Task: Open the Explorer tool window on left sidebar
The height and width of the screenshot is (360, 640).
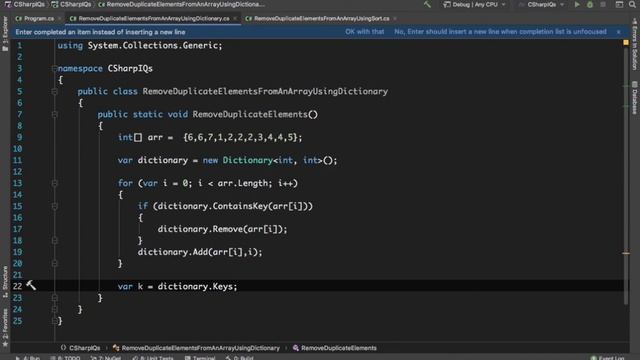Action: click(5, 34)
